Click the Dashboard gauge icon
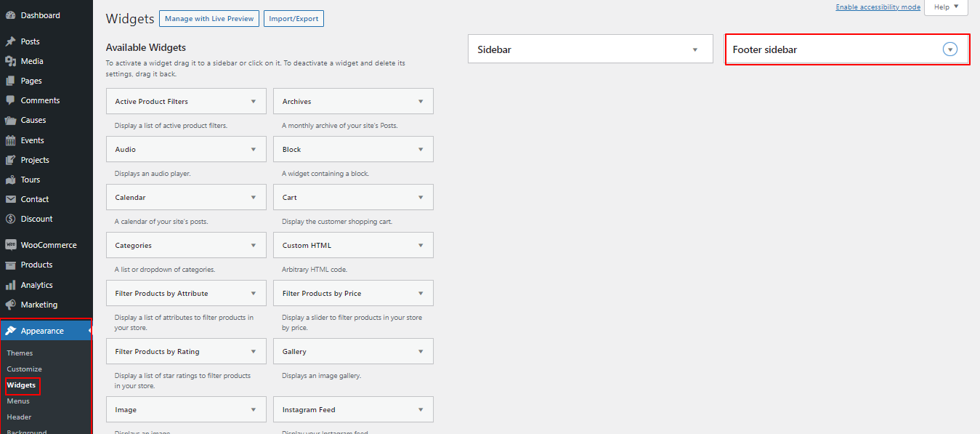 10,15
